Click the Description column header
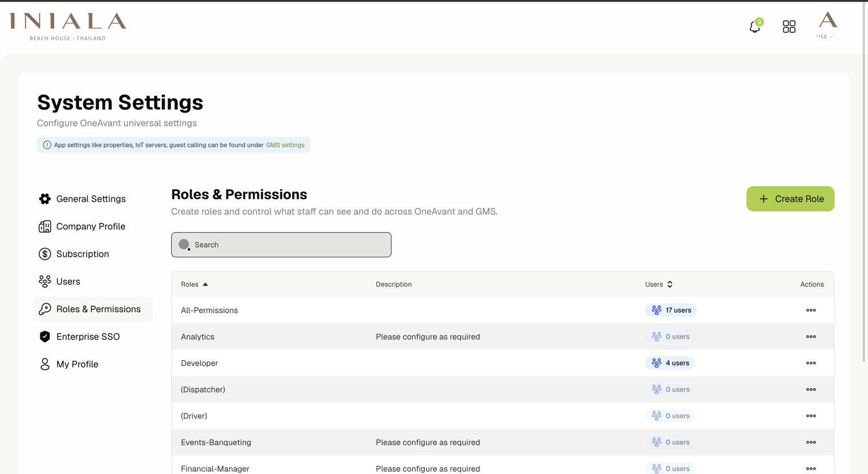This screenshot has height=474, width=868. pos(393,284)
